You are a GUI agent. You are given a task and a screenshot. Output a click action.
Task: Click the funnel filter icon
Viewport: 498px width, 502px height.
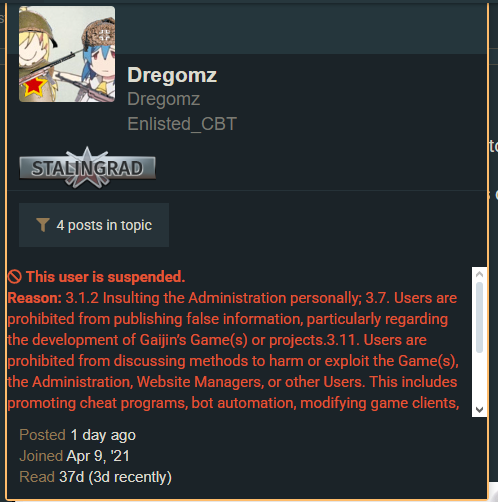click(x=43, y=225)
